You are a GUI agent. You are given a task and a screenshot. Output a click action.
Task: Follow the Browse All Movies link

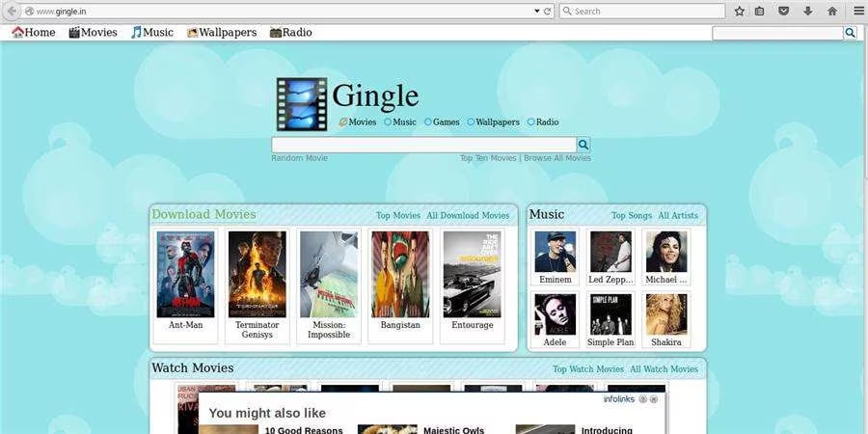pos(557,158)
